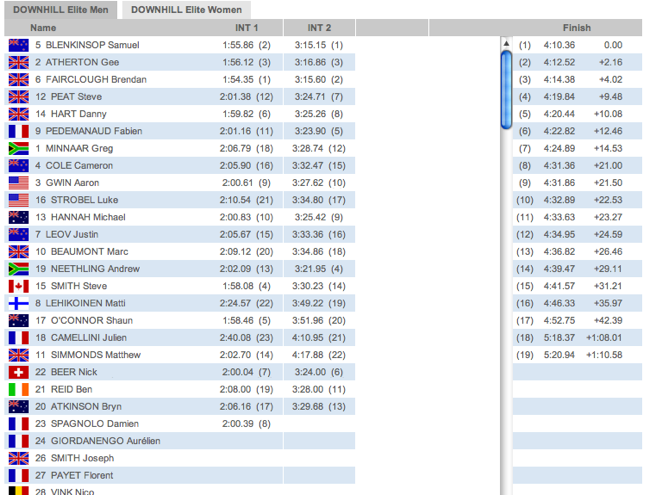
Task: Click the South African flag by MINNAAR Greg
Action: pos(18,148)
